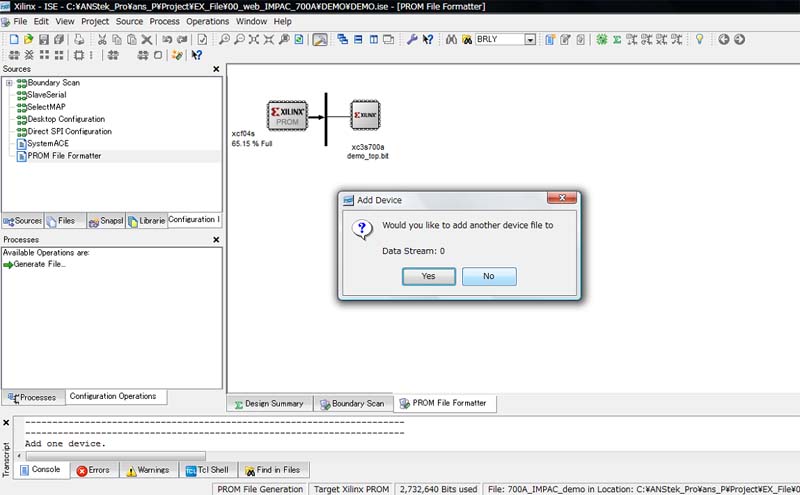Click the Copy toolbar icon
The width and height of the screenshot is (800, 495).
tap(117, 39)
